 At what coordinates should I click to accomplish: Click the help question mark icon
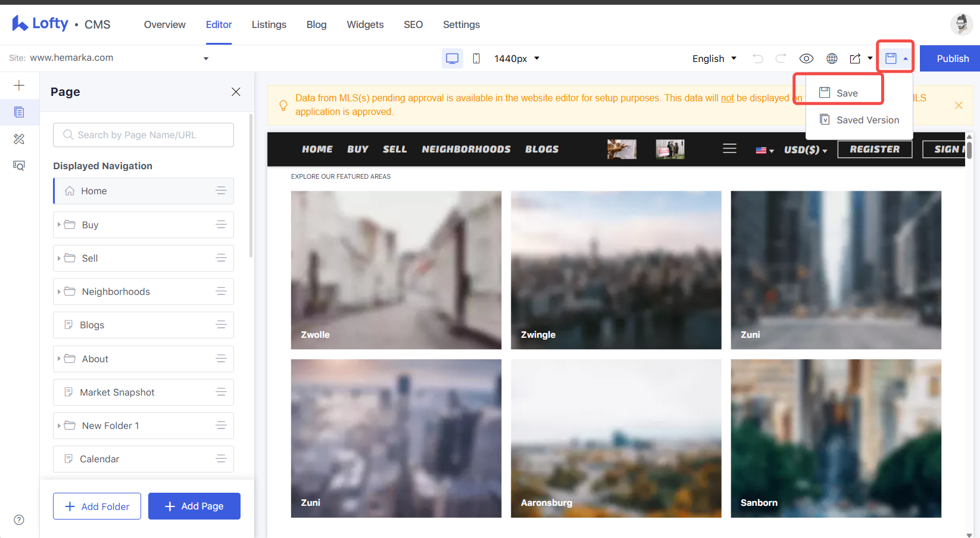[19, 520]
